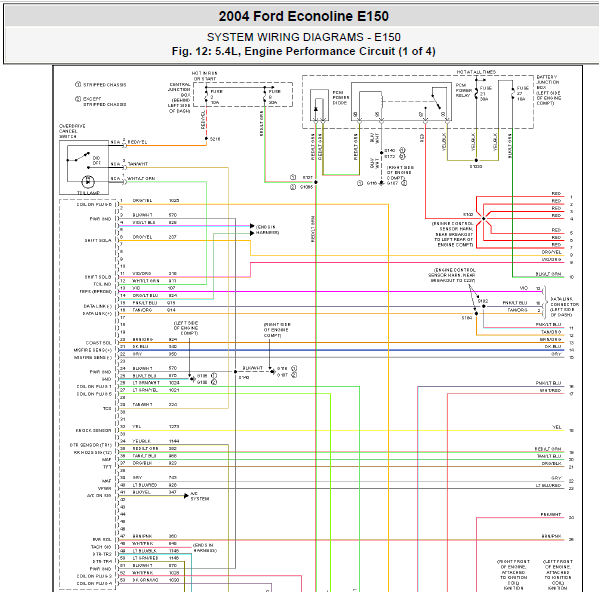Click the "NEAR BREAKOUT TO C237" harness note
Screen dimensions: 599x592
click(x=452, y=275)
